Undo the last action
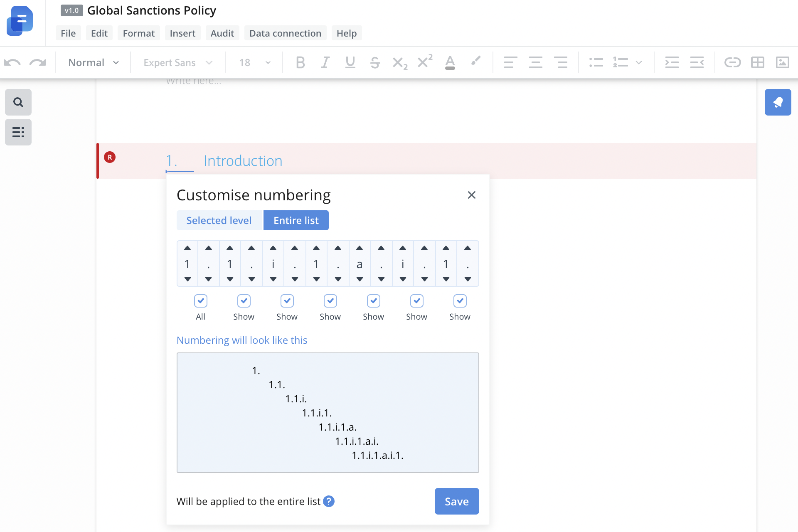Screen dimensions: 798x532 (12, 63)
